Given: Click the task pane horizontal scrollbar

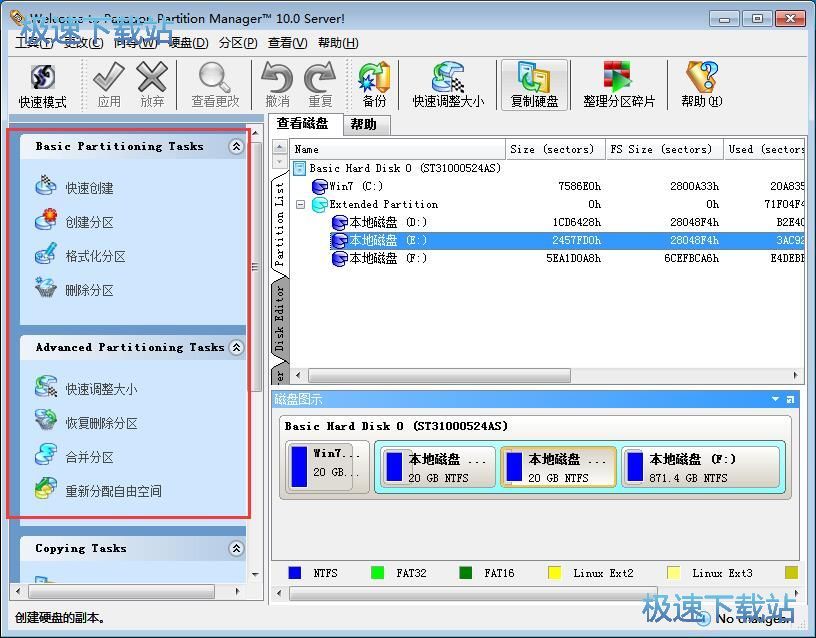Looking at the screenshot, I should [x=121, y=592].
